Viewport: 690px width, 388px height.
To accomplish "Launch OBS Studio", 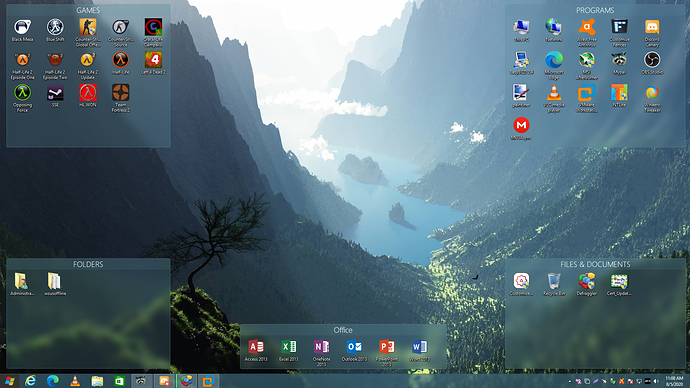I will (652, 63).
